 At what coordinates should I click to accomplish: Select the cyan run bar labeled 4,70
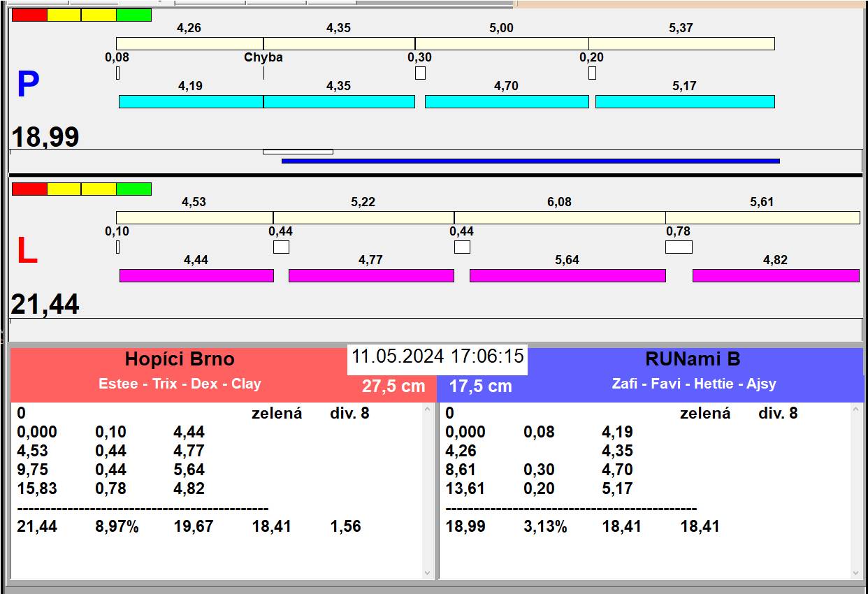507,101
